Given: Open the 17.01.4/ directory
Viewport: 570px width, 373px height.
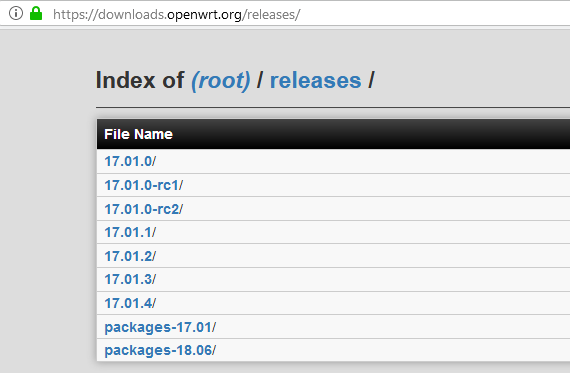Looking at the screenshot, I should [130, 303].
